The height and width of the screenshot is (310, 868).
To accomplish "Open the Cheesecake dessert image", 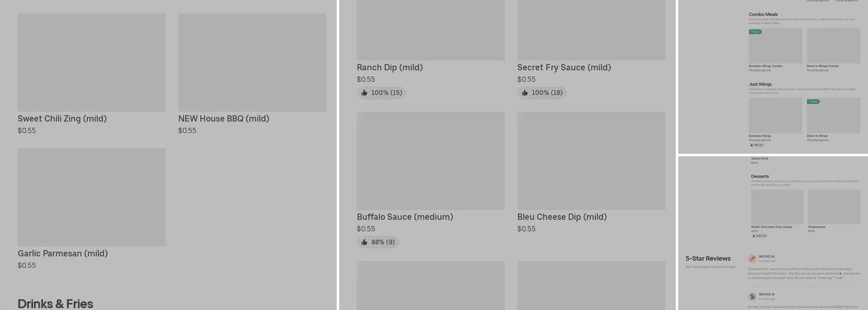I will [x=834, y=207].
